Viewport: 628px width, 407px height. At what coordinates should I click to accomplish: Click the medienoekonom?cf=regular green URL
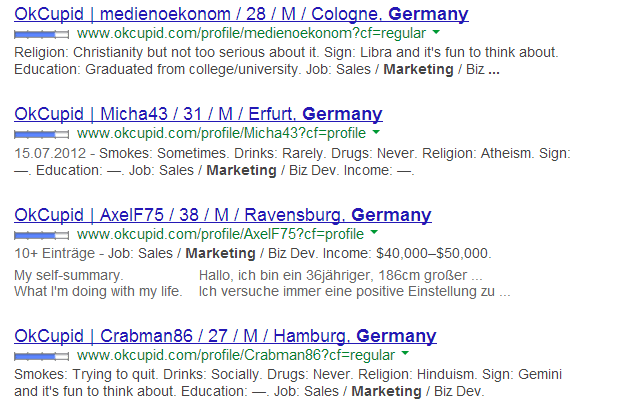251,33
